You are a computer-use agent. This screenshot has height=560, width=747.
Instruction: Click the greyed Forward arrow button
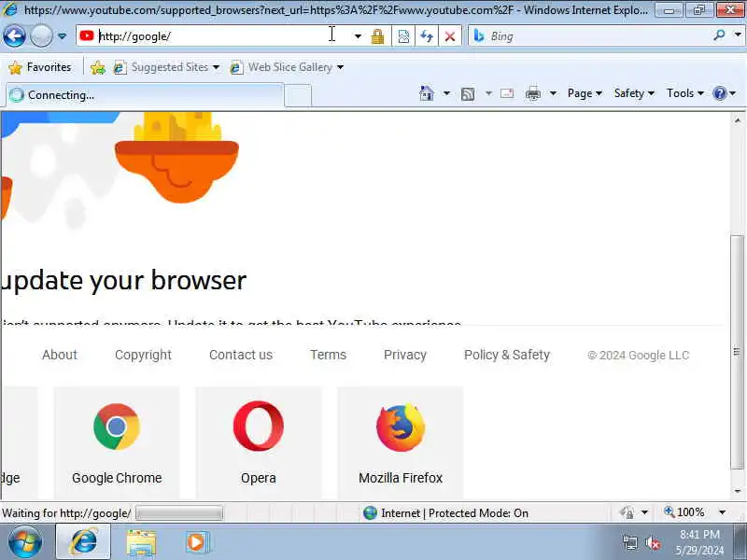[41, 35]
